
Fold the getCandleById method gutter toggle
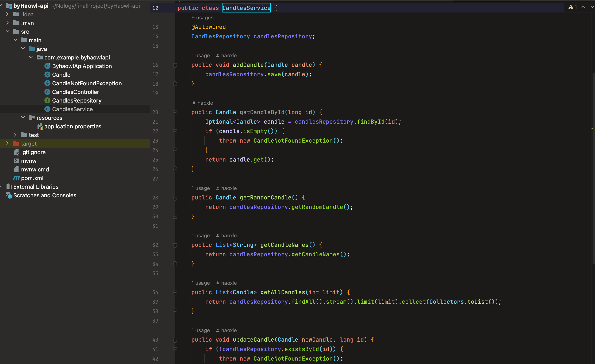[175, 112]
